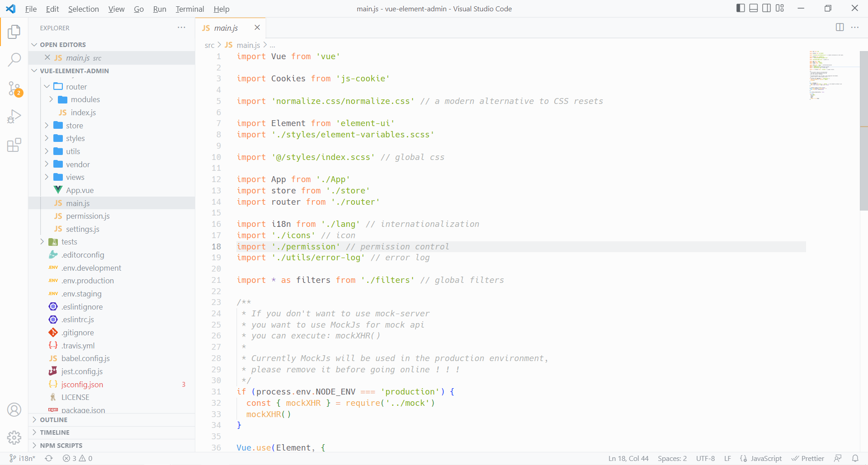This screenshot has width=868, height=465.
Task: Open notifications bell in status bar
Action: pos(855,458)
